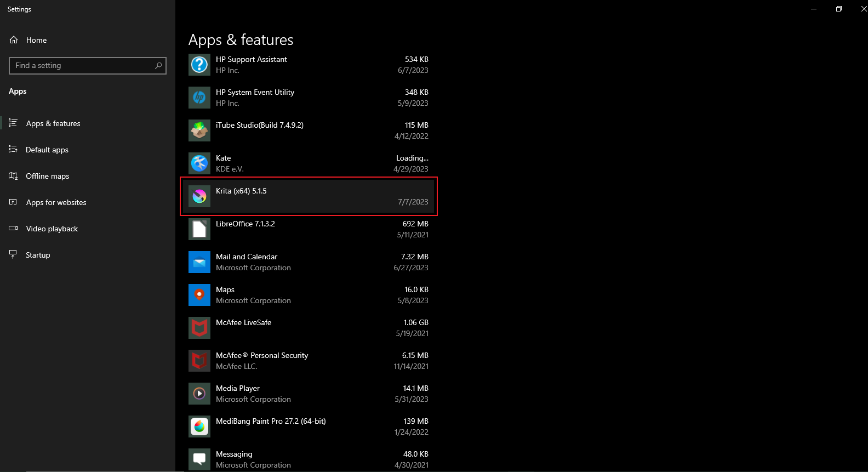Viewport: 868px width, 472px height.
Task: Select the Media Player app name
Action: click(238, 388)
